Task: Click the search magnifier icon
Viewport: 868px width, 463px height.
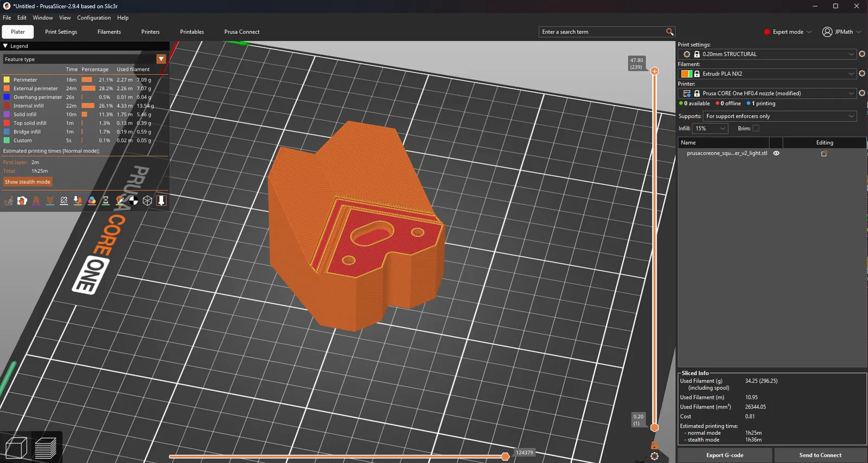Action: [x=669, y=32]
